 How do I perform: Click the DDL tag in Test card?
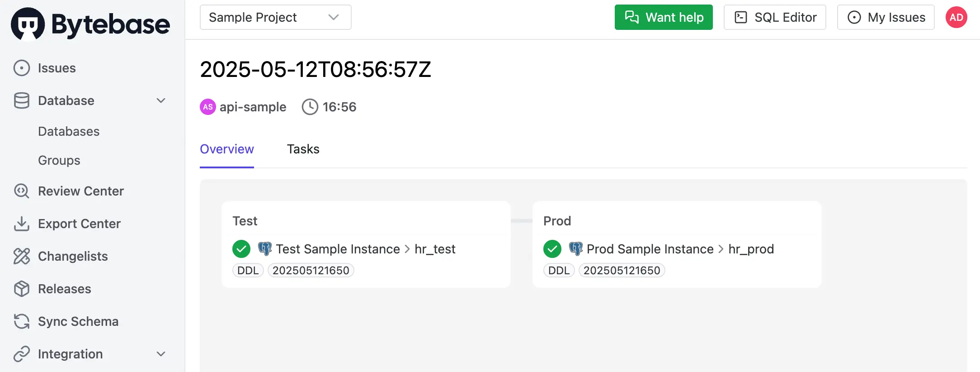tap(248, 270)
